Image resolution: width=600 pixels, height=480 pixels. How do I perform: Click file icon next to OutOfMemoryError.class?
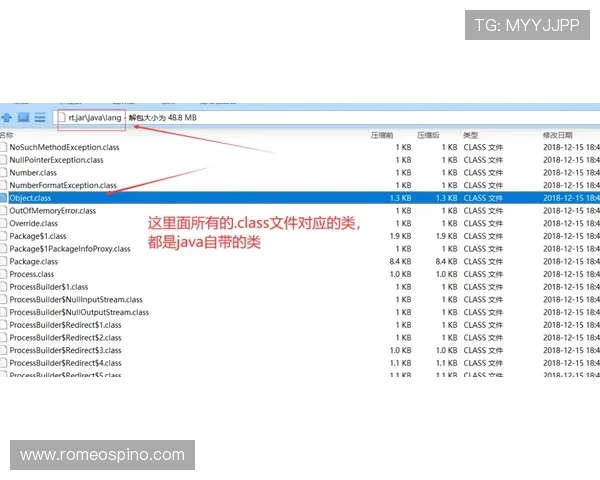[3, 211]
